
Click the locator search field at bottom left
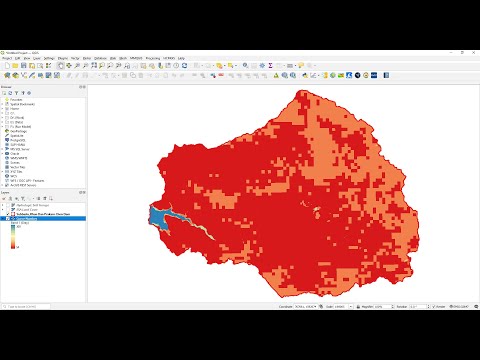(x=26, y=306)
